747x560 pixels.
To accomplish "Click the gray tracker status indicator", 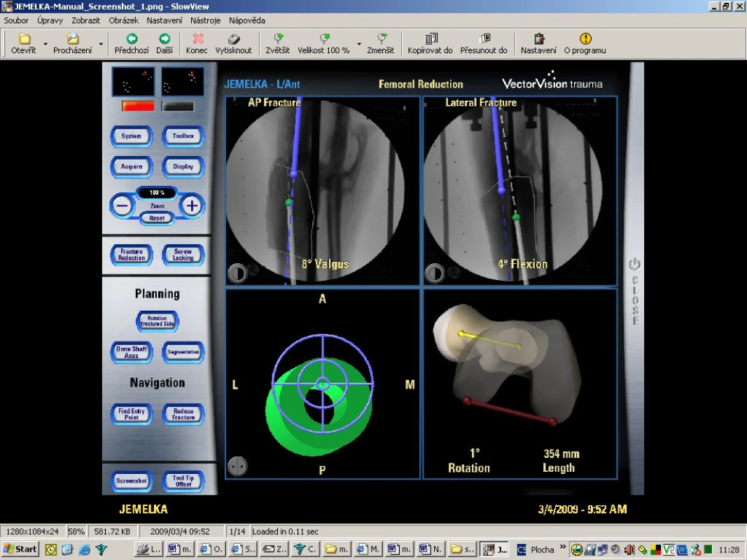I will click(178, 106).
